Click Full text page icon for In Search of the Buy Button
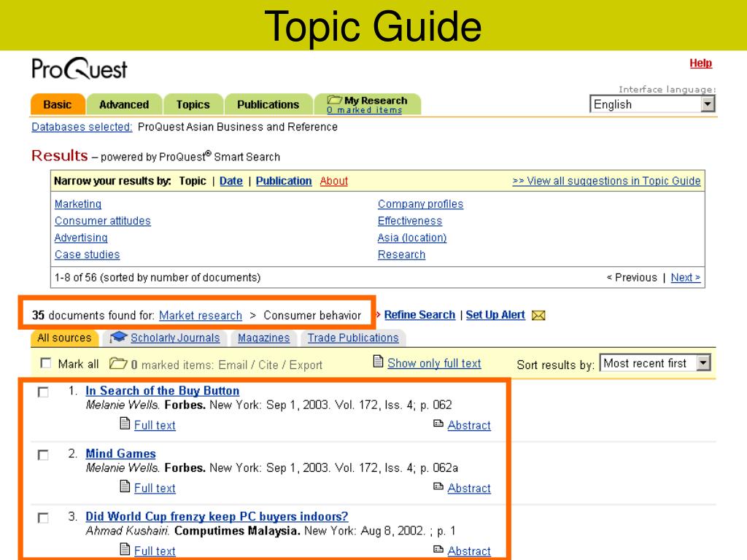 pyautogui.click(x=125, y=423)
